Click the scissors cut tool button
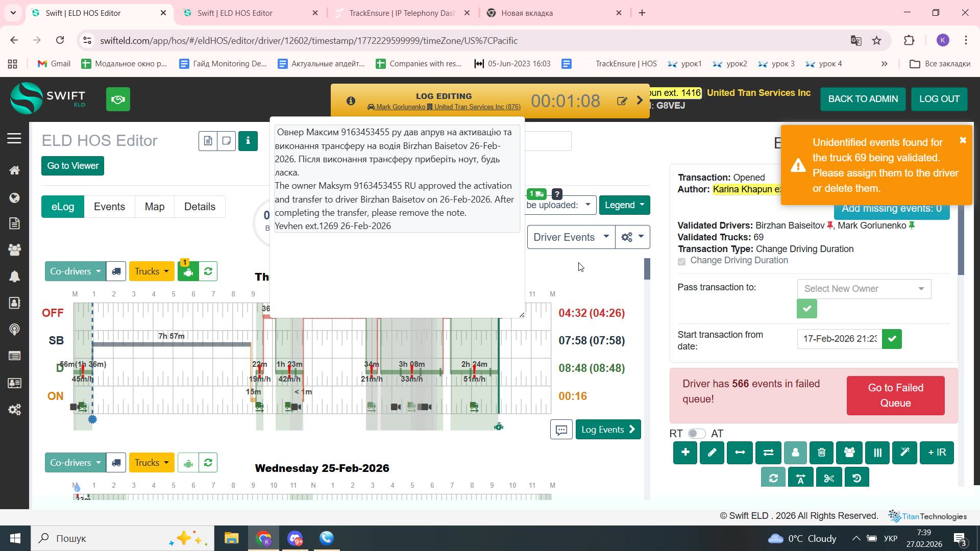The width and height of the screenshot is (980, 551). [828, 478]
